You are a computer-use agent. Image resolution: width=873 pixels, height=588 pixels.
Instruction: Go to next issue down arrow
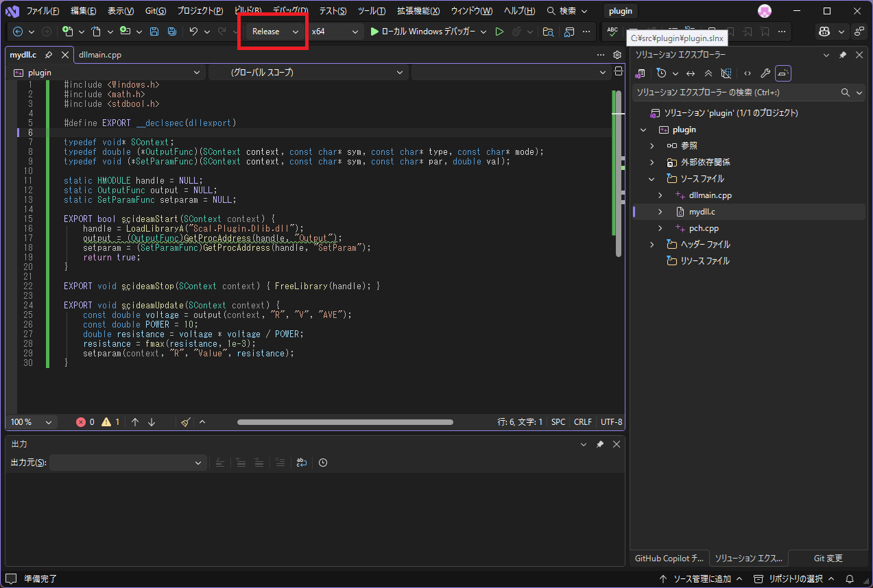click(152, 422)
